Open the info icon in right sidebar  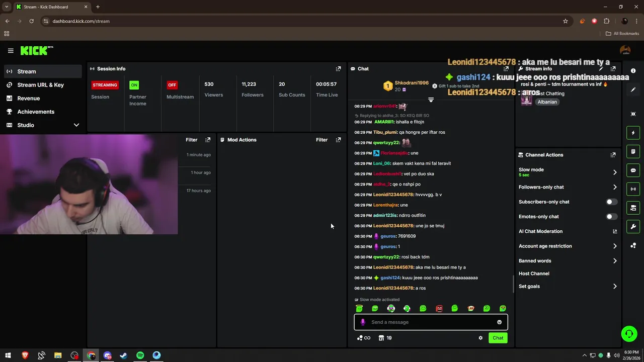(633, 71)
